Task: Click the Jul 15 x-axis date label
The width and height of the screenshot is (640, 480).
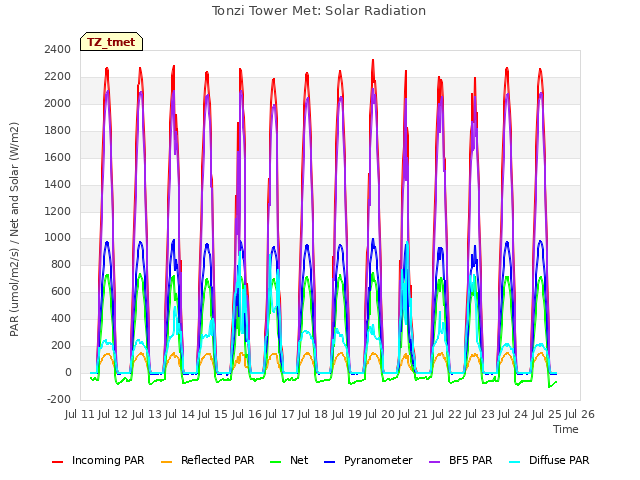Action: pos(213,414)
